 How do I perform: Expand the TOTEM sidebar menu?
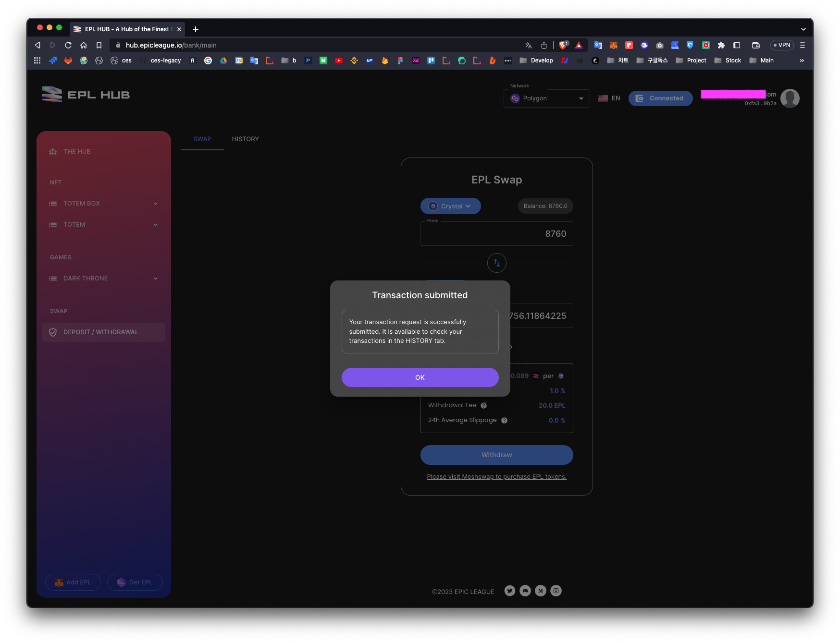104,225
